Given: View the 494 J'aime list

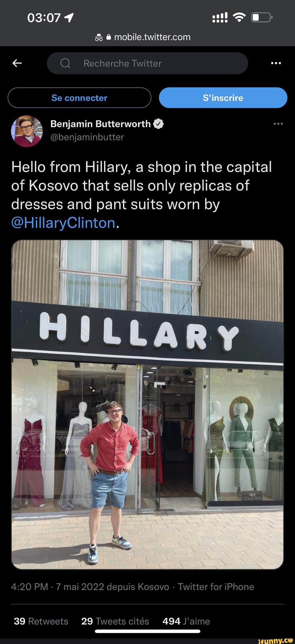Looking at the screenshot, I should (x=186, y=621).
